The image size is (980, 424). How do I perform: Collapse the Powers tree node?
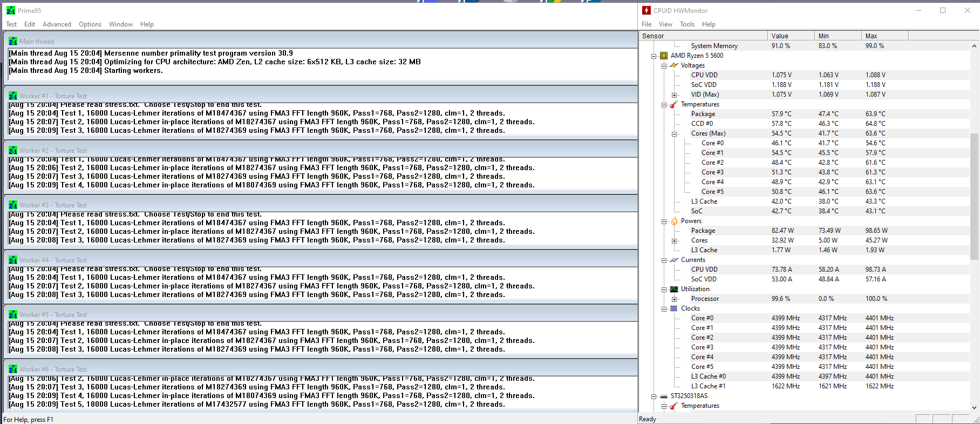(664, 221)
